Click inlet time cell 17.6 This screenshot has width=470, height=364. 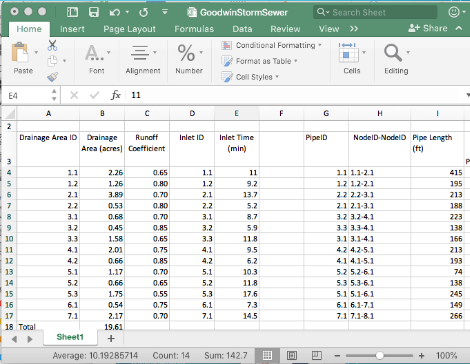click(x=237, y=294)
